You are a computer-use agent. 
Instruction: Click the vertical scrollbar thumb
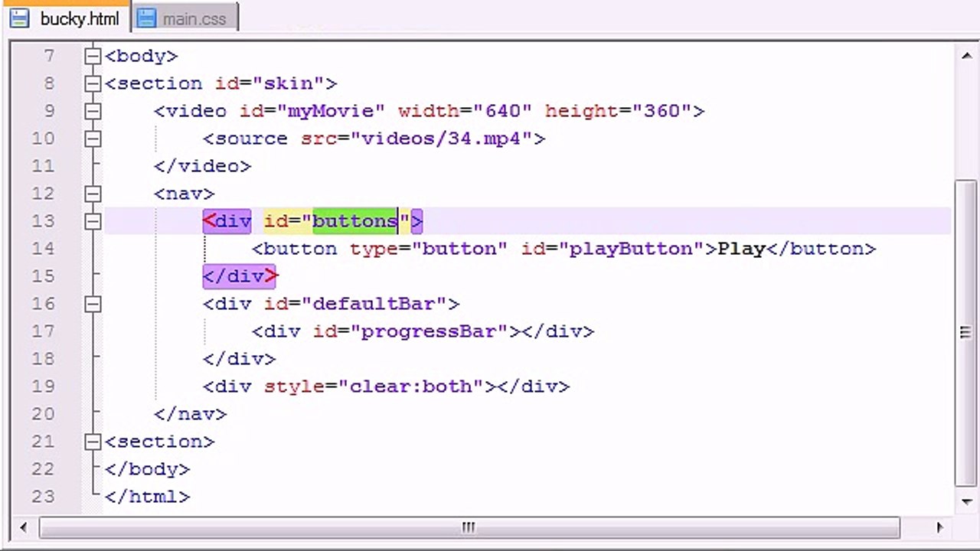click(965, 332)
